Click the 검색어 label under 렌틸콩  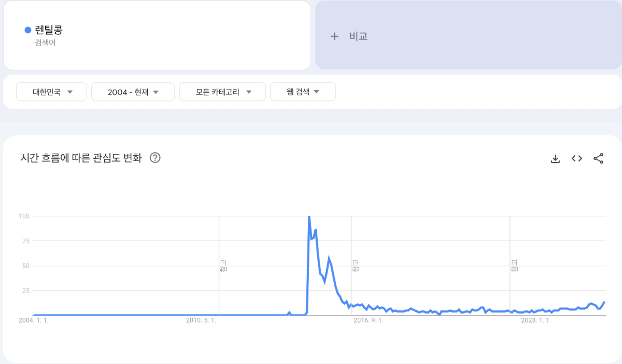tap(45, 43)
